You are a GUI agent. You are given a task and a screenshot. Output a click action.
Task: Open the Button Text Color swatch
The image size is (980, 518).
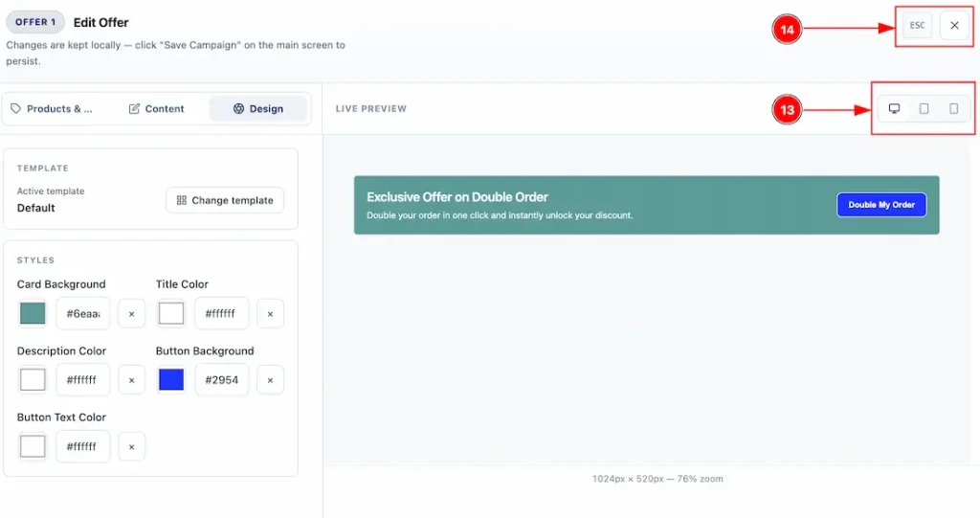click(x=33, y=446)
